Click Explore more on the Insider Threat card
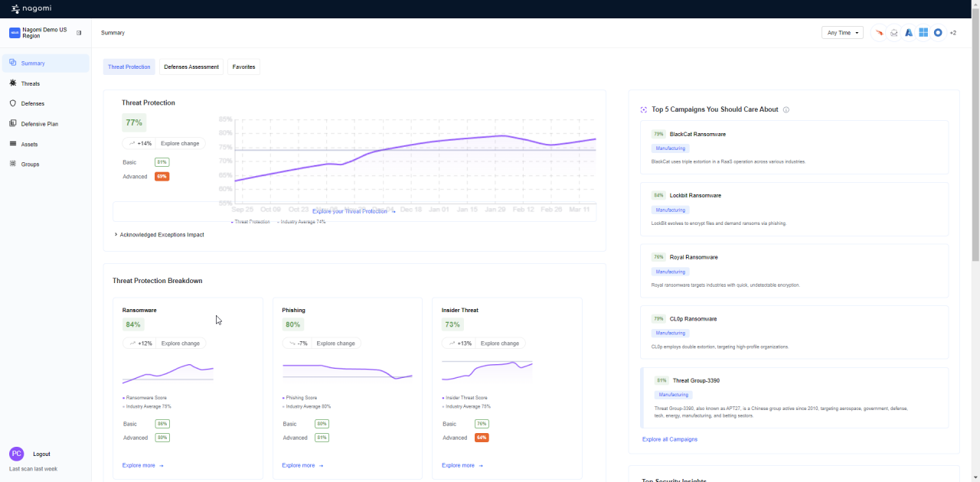Screen dimensions: 980x482 click(462, 465)
